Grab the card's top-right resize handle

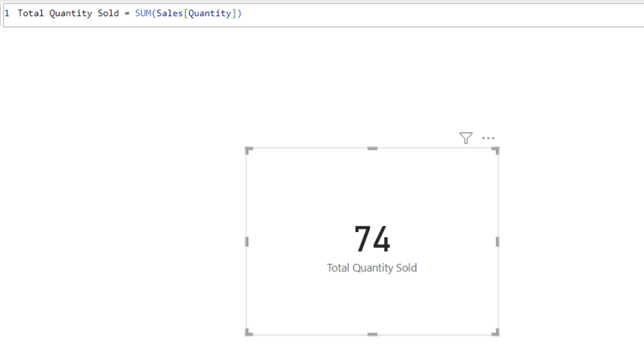(x=496, y=151)
